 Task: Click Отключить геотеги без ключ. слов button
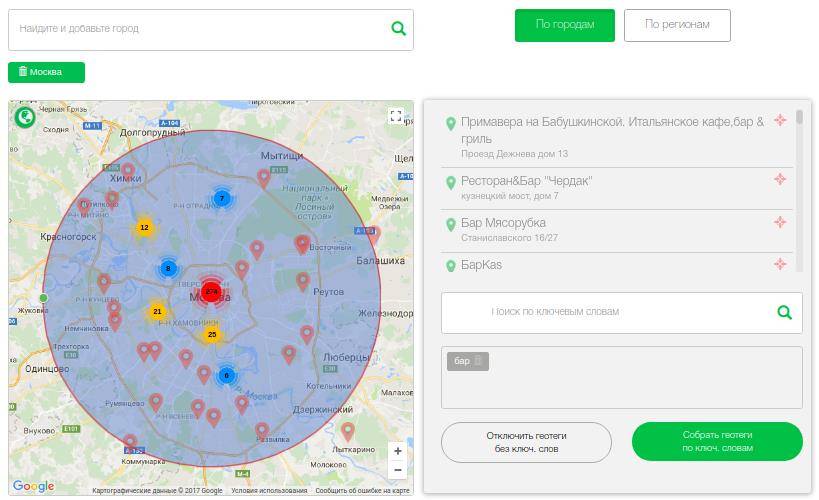(526, 442)
